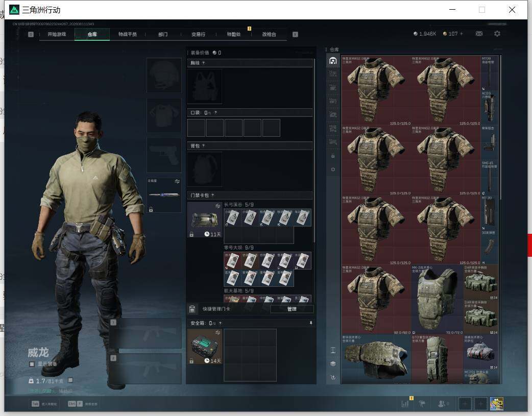Viewport: 532px width, 416px height.
Task: Open the warehouse sidebar gear settings icon
Action: tap(333, 169)
